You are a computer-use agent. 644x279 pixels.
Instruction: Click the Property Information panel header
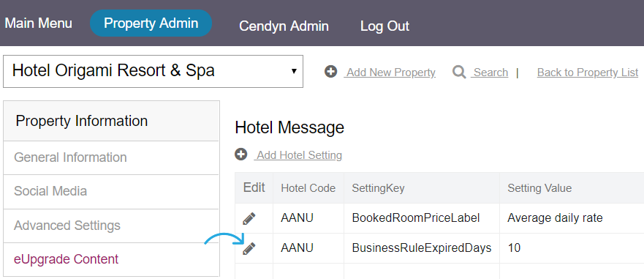(x=111, y=121)
